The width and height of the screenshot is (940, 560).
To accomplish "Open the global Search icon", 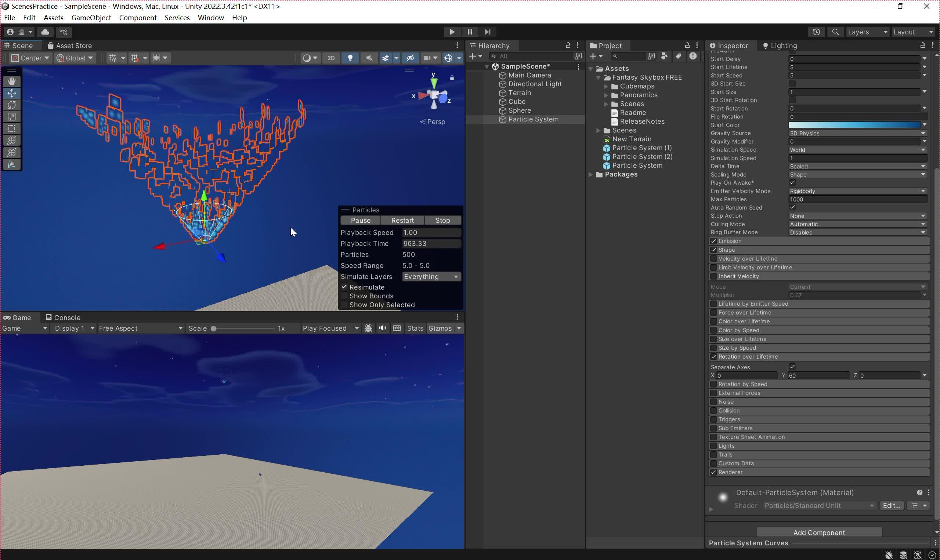I will click(835, 32).
